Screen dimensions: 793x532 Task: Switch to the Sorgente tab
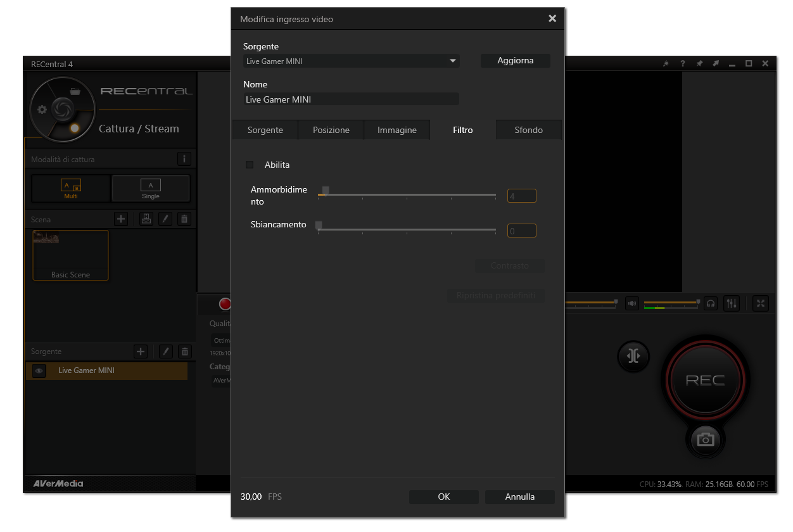click(x=265, y=130)
